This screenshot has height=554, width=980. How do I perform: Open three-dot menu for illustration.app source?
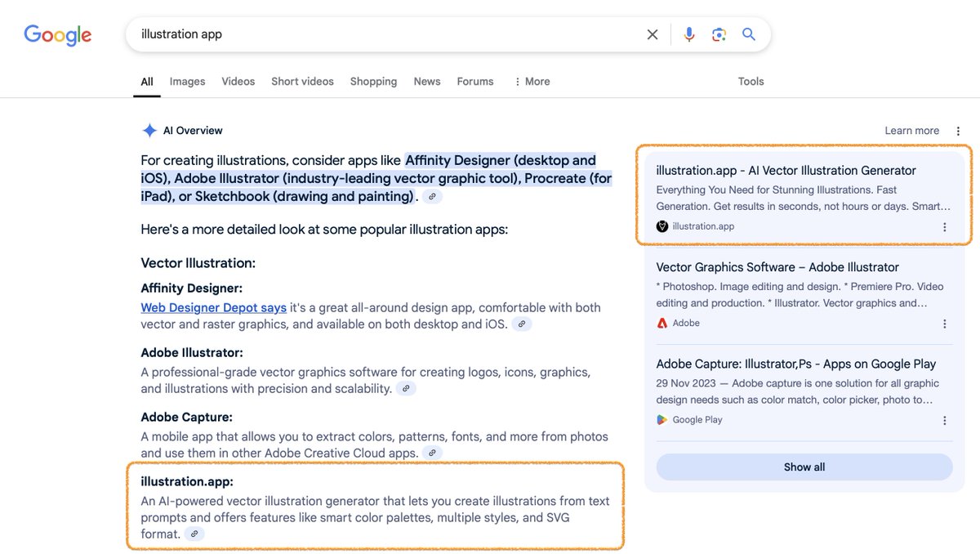point(945,227)
